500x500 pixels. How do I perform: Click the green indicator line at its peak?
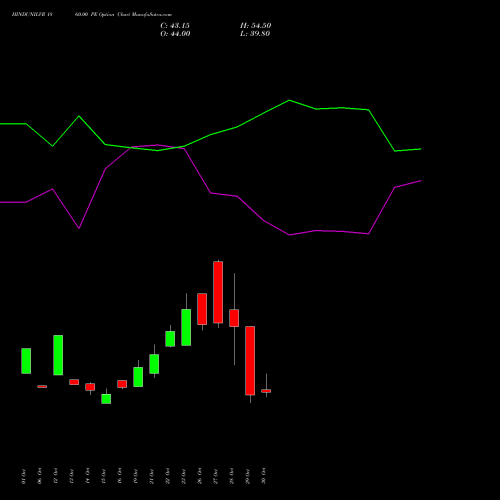[289, 100]
